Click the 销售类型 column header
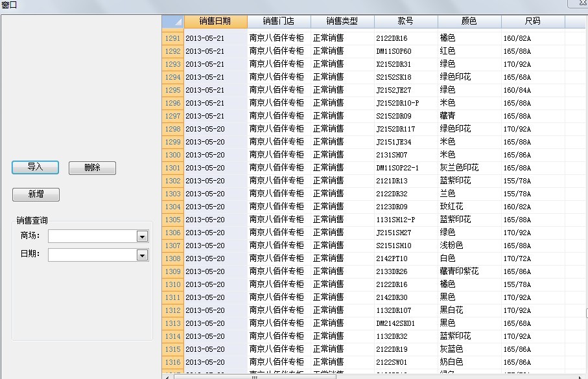The height and width of the screenshot is (379, 588). (x=342, y=21)
